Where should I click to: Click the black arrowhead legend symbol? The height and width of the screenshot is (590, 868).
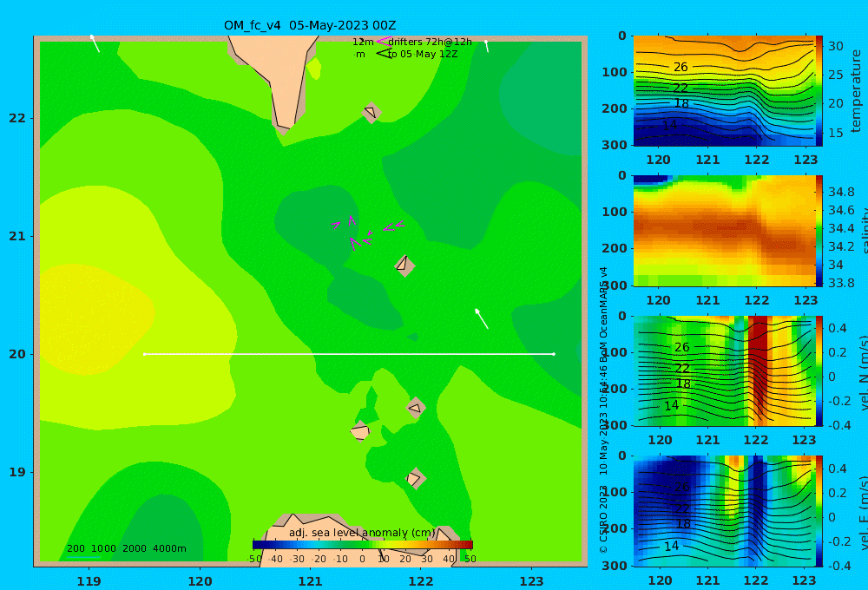point(384,54)
